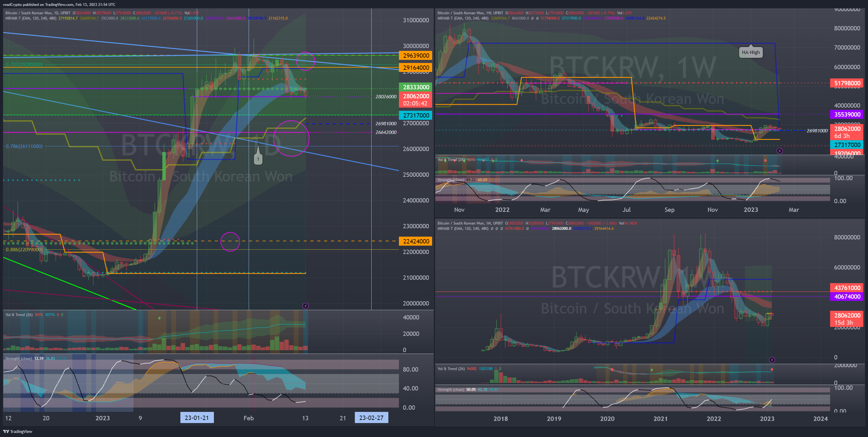Open the TradingView logo at bottom left
This screenshot has height=437, width=868.
click(17, 431)
